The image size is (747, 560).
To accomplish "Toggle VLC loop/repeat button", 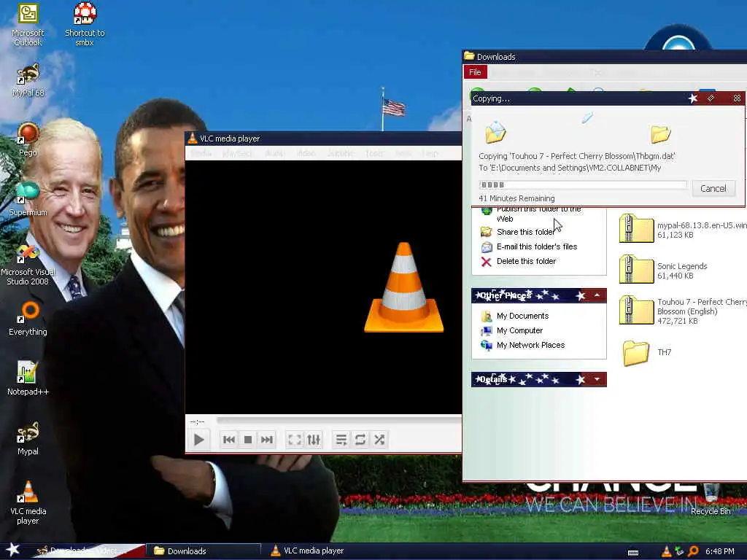I will tap(360, 440).
